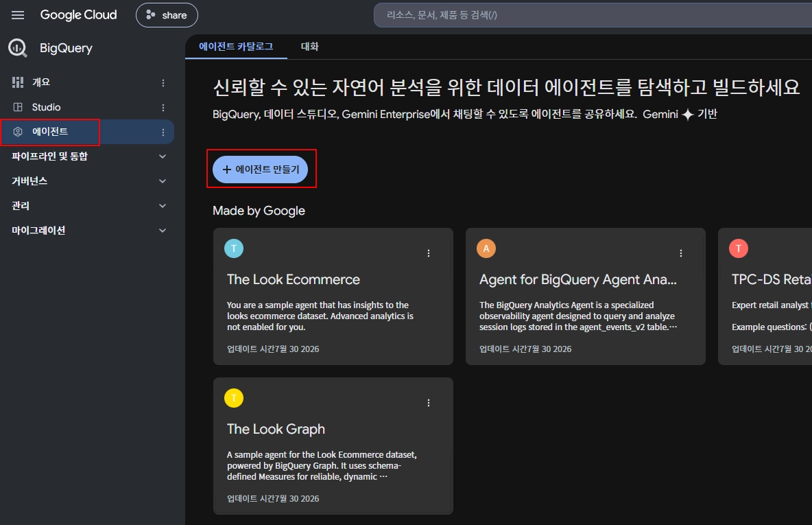This screenshot has height=525, width=812.
Task: Open Agent for BigQuery Agent Ana... card
Action: [x=586, y=296]
